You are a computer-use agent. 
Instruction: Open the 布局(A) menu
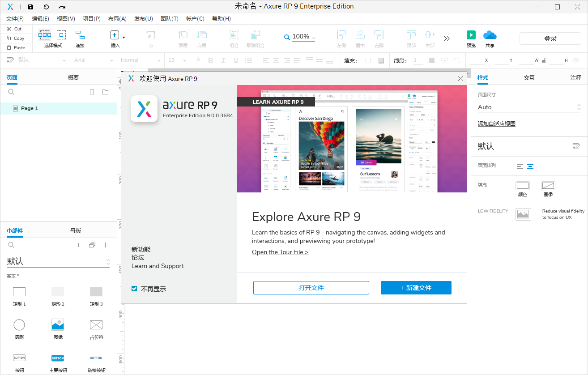pyautogui.click(x=118, y=19)
